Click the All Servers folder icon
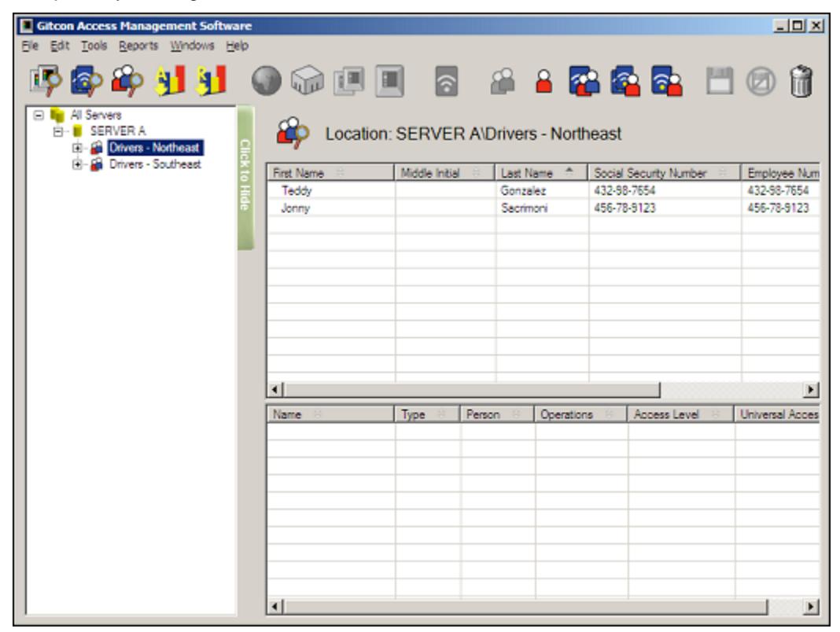 coord(57,115)
